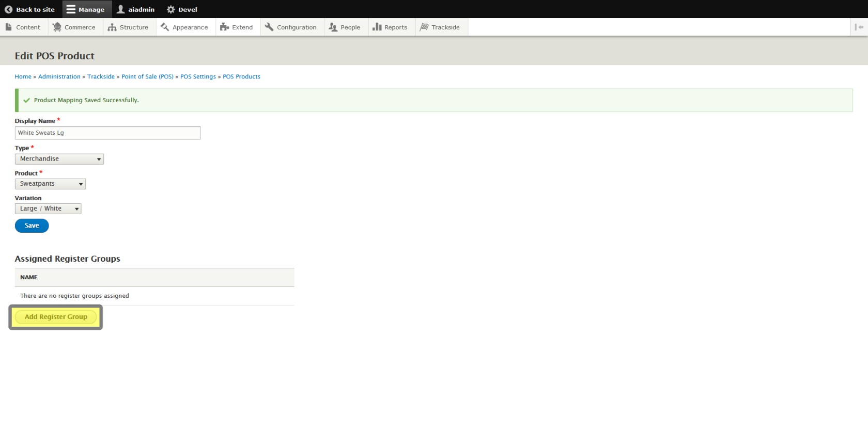
Task: Open POS Settings breadcrumb link
Action: click(198, 76)
